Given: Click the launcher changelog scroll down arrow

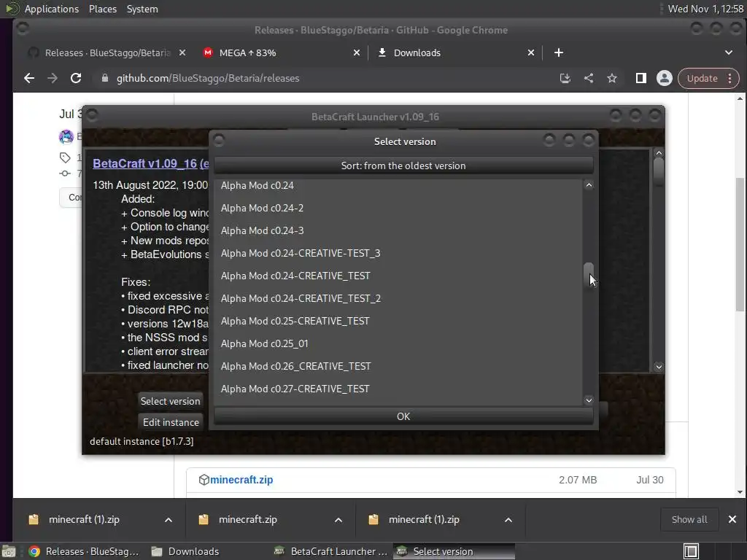Looking at the screenshot, I should [659, 367].
